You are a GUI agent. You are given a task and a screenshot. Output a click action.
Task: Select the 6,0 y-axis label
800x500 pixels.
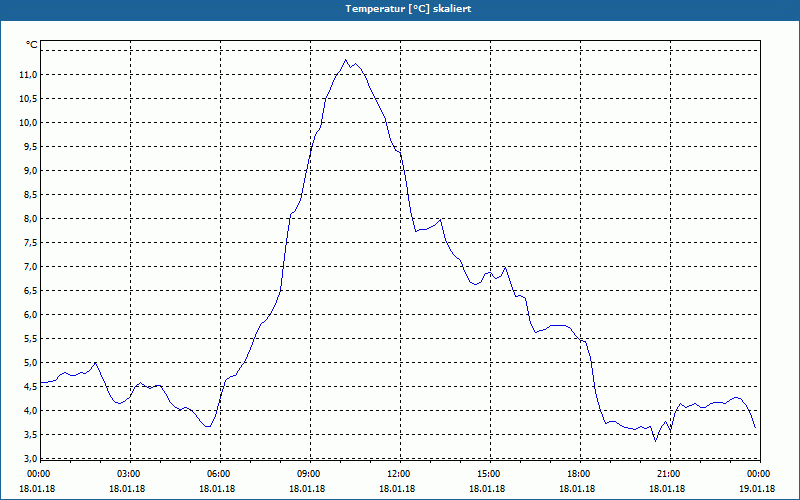[x=30, y=314]
